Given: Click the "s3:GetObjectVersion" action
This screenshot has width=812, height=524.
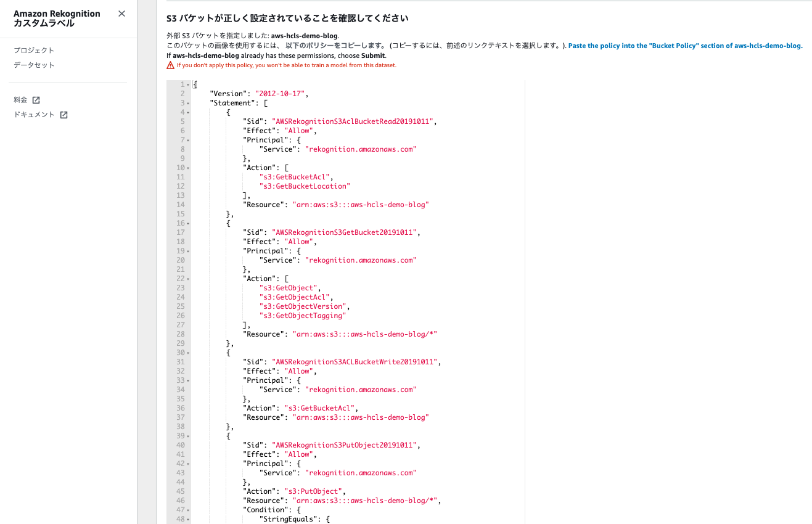Looking at the screenshot, I should [303, 306].
